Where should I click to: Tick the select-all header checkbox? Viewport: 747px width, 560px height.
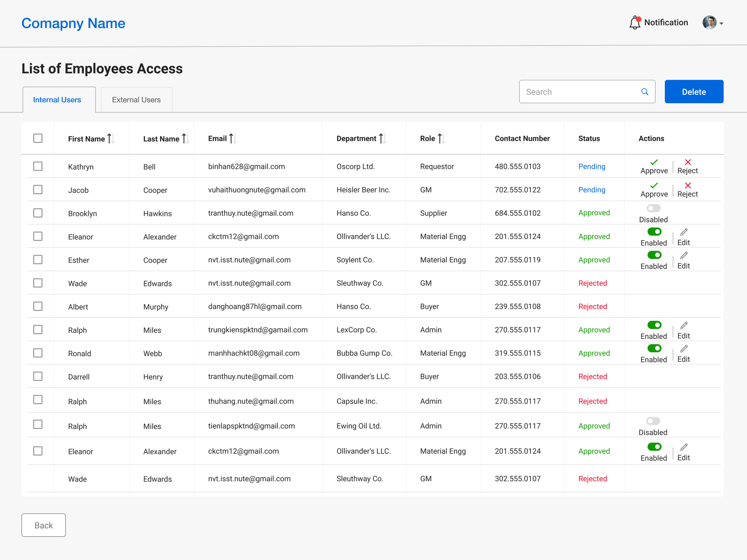(38, 138)
